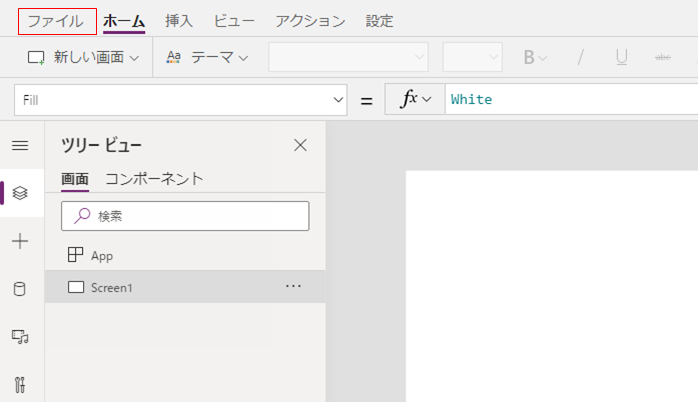Click the theme Aa icon
The image size is (698, 402).
pyautogui.click(x=174, y=57)
